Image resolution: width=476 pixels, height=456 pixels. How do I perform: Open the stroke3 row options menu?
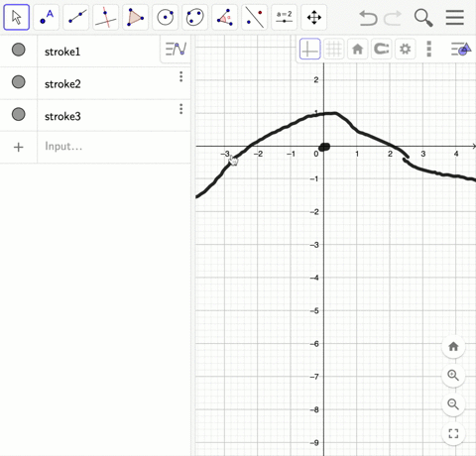point(180,109)
